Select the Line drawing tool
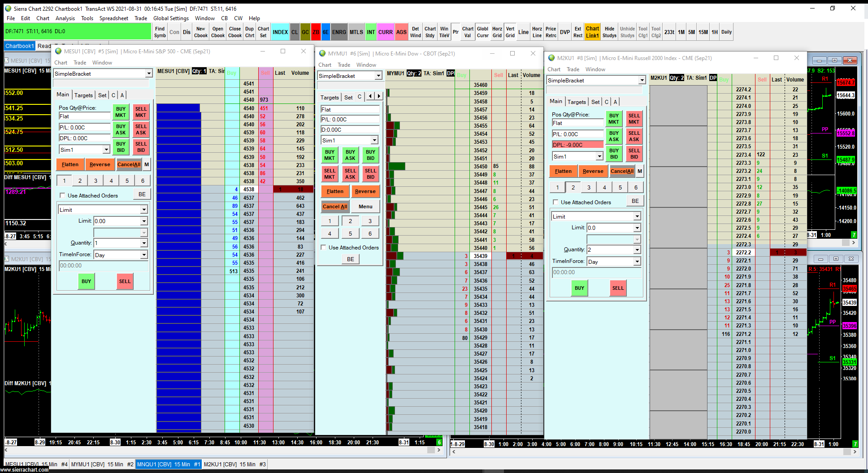This screenshot has height=473, width=868. [x=524, y=32]
